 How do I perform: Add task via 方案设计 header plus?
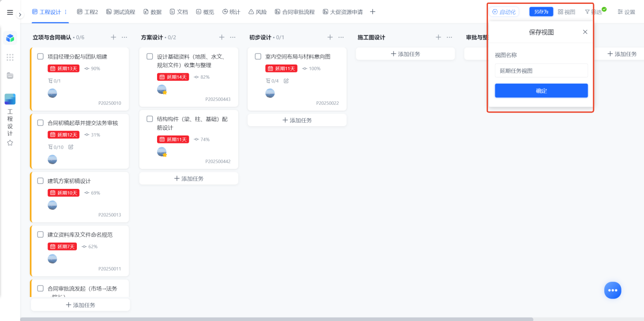pyautogui.click(x=222, y=37)
